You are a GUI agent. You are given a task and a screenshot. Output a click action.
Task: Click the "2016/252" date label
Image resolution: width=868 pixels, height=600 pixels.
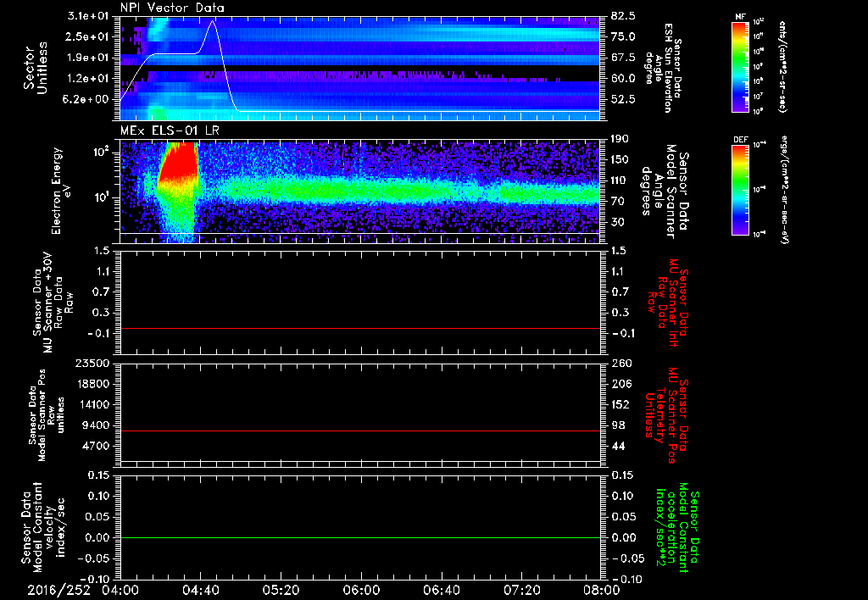(58, 591)
